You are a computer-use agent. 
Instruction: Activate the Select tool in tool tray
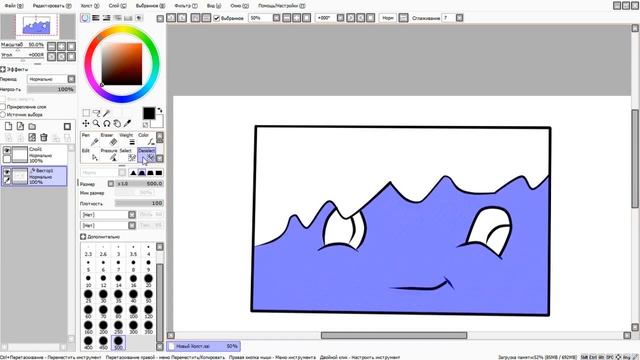pyautogui.click(x=127, y=155)
